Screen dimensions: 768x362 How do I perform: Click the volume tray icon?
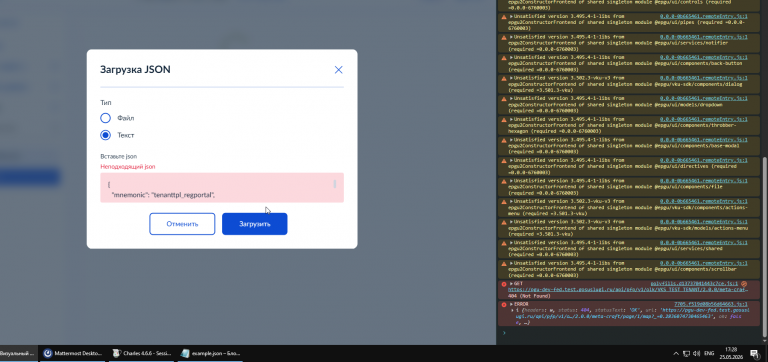click(x=696, y=353)
